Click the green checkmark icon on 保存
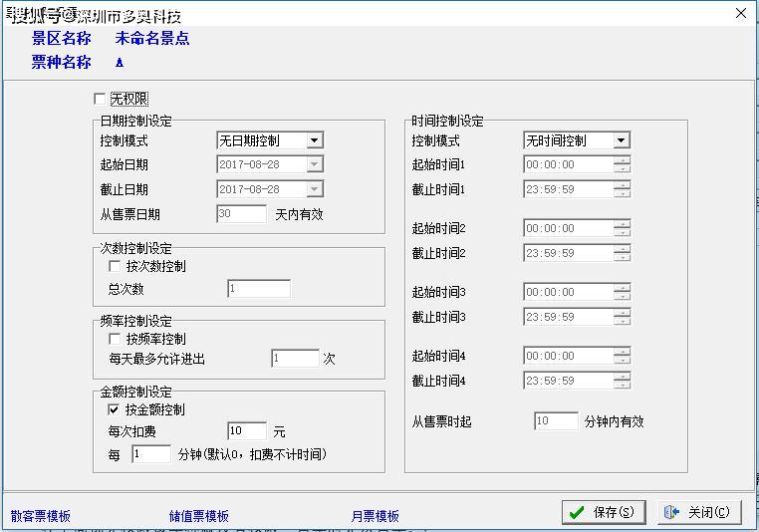The width and height of the screenshot is (759, 532). click(577, 513)
